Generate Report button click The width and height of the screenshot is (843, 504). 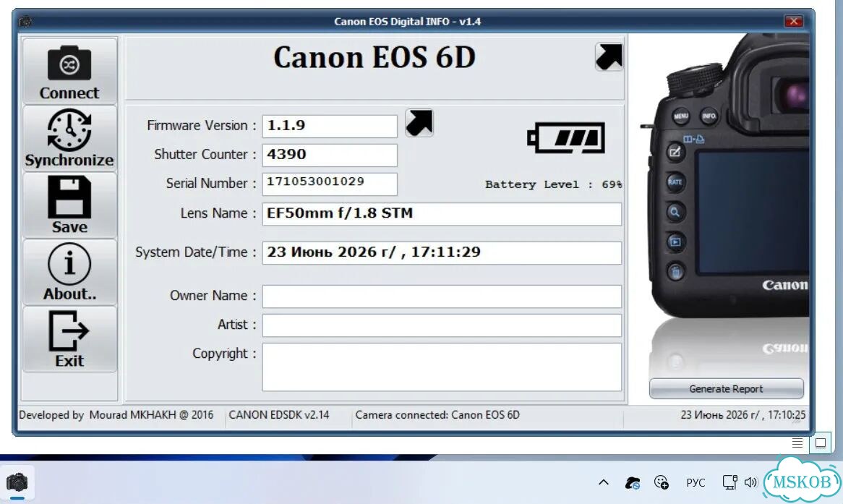pyautogui.click(x=727, y=388)
